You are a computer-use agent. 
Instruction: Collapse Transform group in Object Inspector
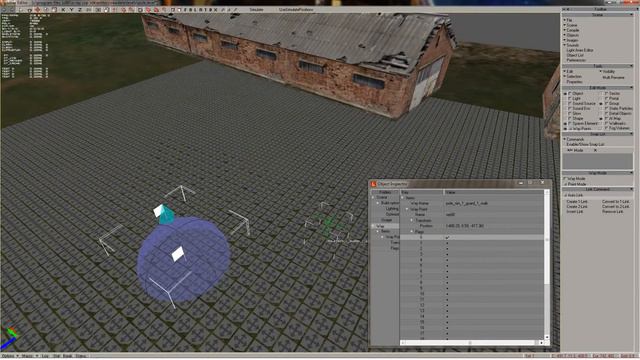tap(412, 220)
